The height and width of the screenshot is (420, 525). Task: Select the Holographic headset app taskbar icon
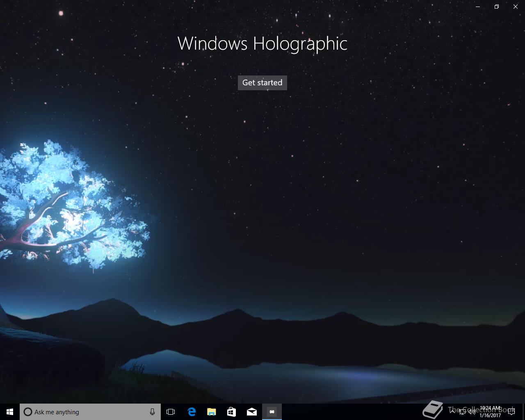click(272, 412)
